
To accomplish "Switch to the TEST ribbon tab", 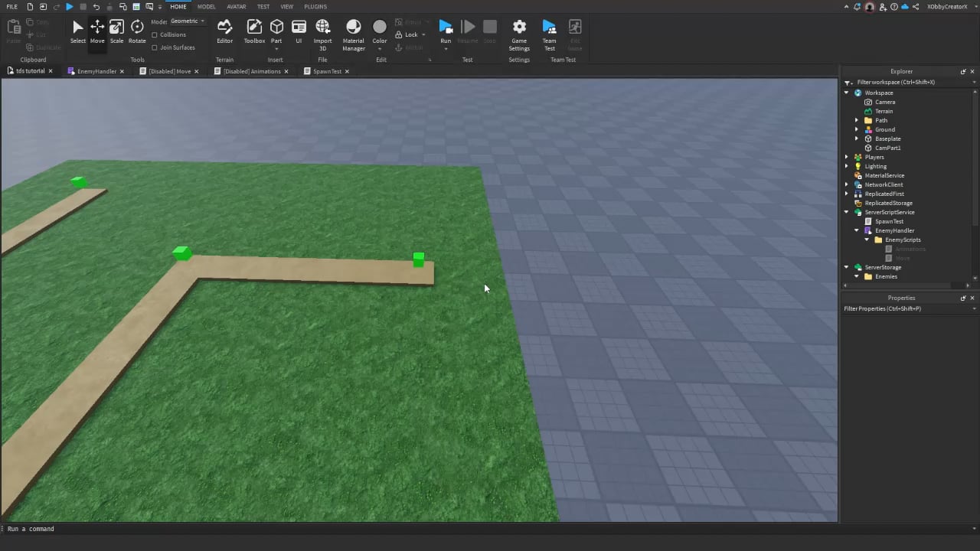I will point(263,7).
